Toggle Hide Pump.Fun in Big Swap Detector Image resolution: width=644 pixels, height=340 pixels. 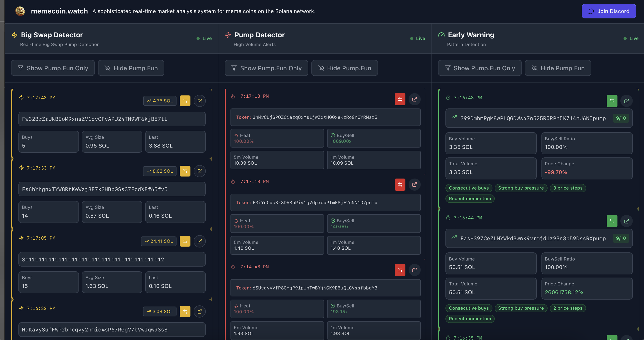coord(131,68)
